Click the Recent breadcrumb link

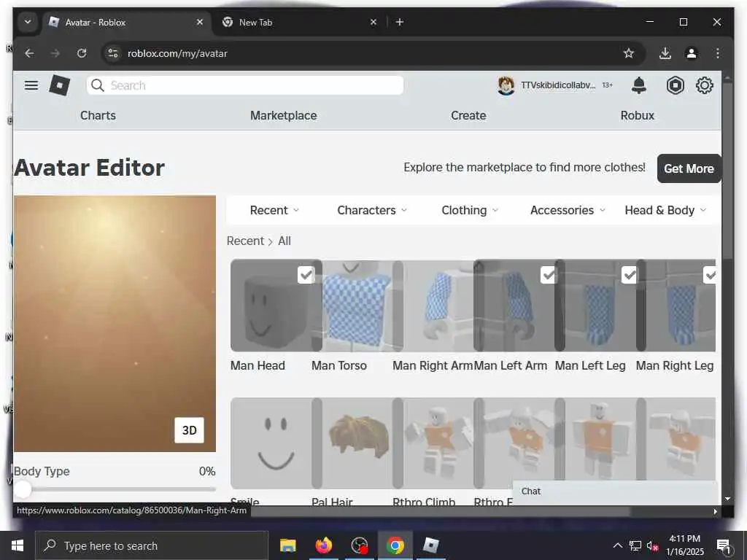pos(245,241)
